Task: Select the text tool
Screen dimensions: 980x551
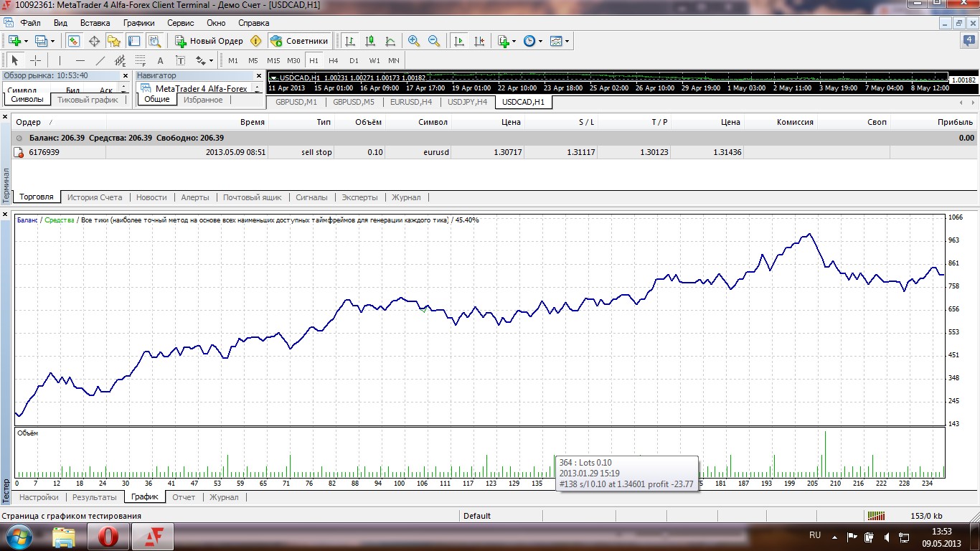Action: [x=161, y=60]
